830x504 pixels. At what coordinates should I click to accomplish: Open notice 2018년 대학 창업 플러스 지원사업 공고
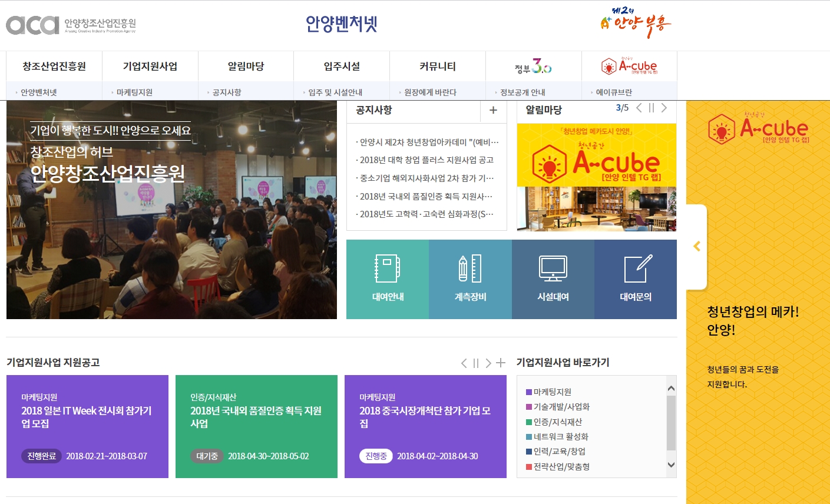point(426,160)
